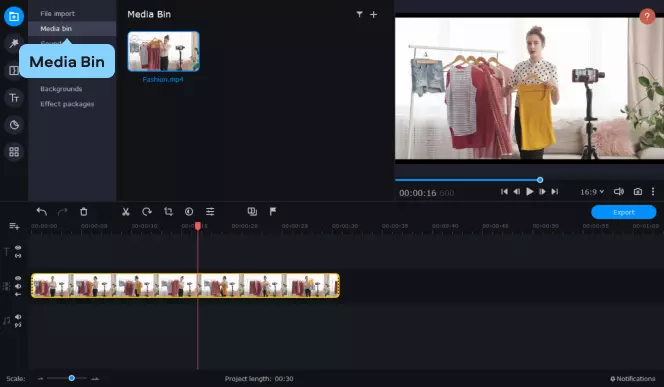Click the zoom in plus on Scale
Viewport: 664px width, 387px height.
click(x=95, y=379)
